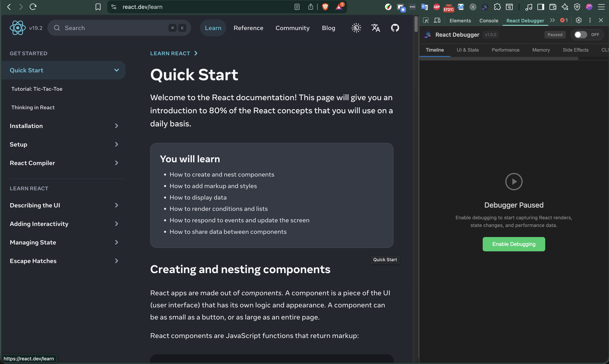Select the inspect element picker icon

tap(426, 20)
